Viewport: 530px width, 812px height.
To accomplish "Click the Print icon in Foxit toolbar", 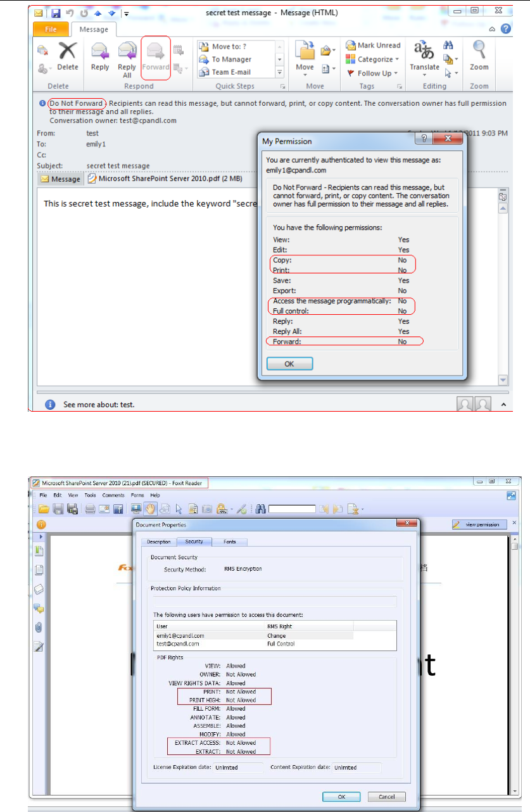I will pos(90,508).
